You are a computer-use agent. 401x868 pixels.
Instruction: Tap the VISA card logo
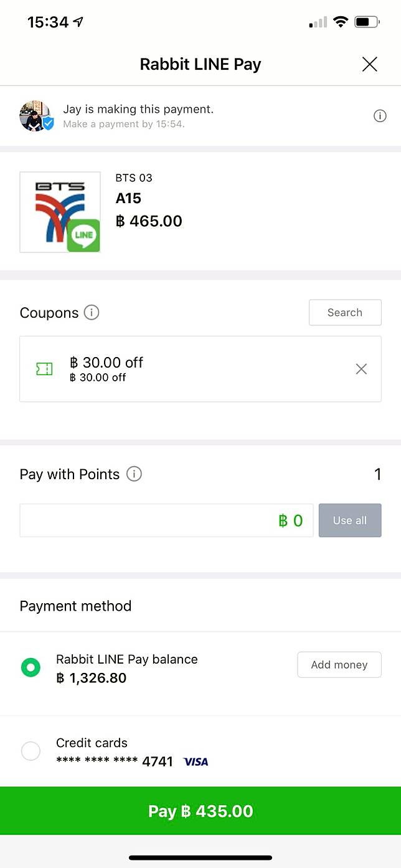click(196, 761)
